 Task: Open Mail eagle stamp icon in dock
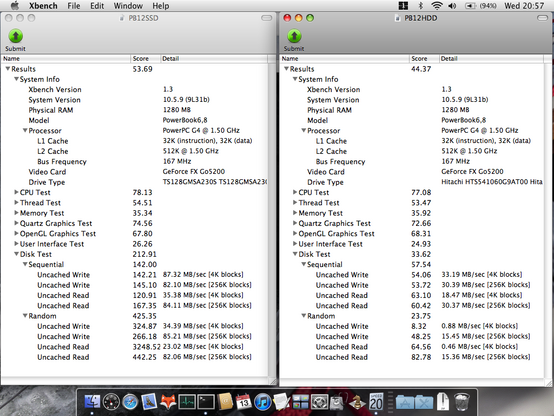[149, 402]
